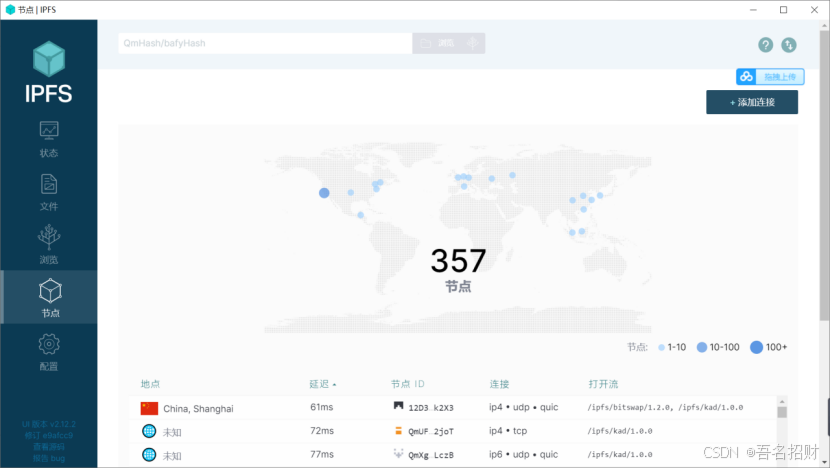
Task: Click the 72ms latency value
Action: (x=322, y=430)
